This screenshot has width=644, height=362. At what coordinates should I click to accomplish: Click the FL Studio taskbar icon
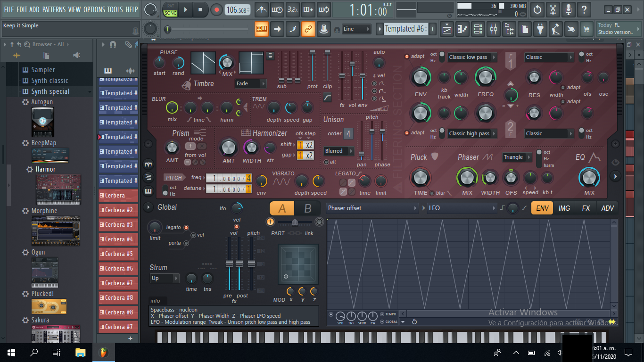point(103,352)
